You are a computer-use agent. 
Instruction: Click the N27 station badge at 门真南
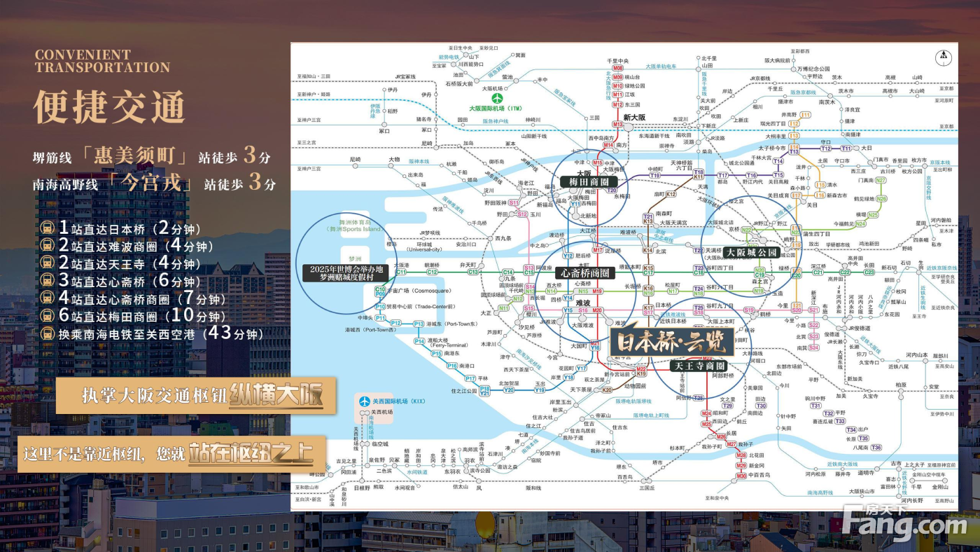881,180
